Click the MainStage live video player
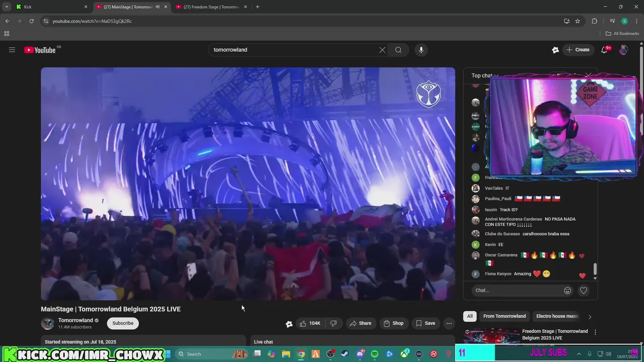 coord(248,184)
